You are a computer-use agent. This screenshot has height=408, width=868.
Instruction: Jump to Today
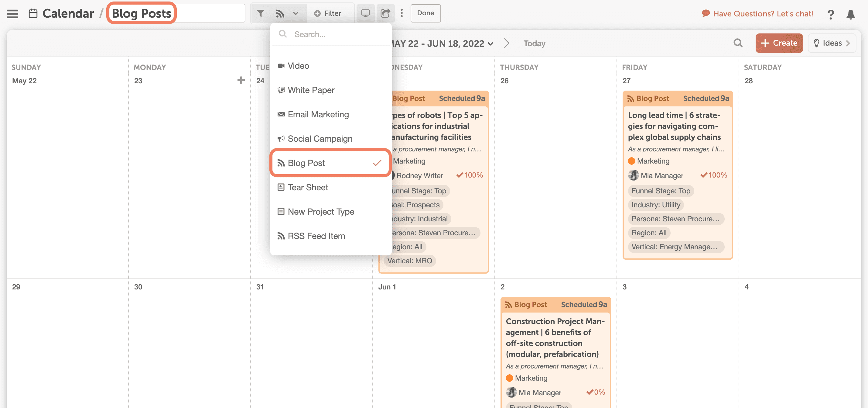pos(534,43)
